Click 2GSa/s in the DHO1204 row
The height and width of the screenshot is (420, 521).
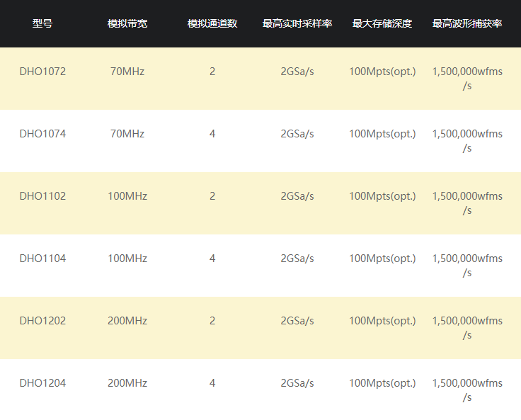click(297, 383)
